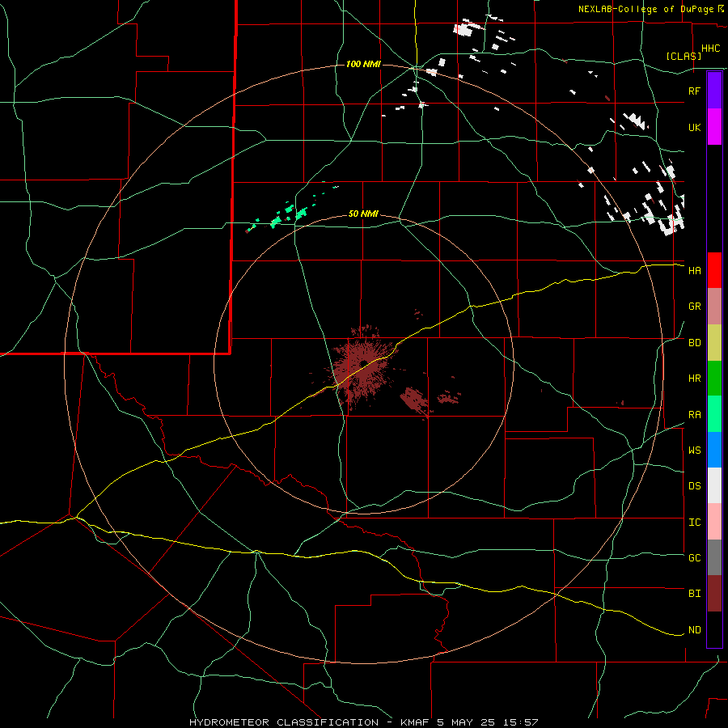Select the GR legend color block

714,306
